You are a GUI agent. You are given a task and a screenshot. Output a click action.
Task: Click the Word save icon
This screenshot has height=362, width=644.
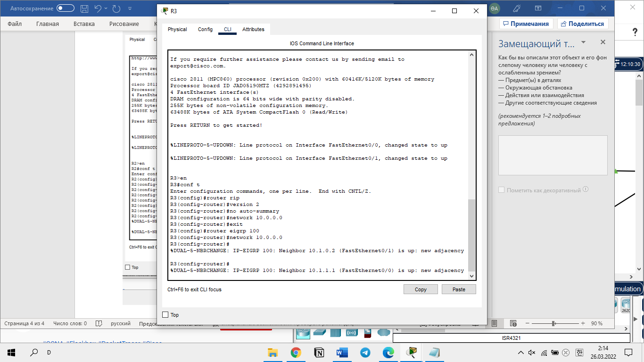click(84, 8)
